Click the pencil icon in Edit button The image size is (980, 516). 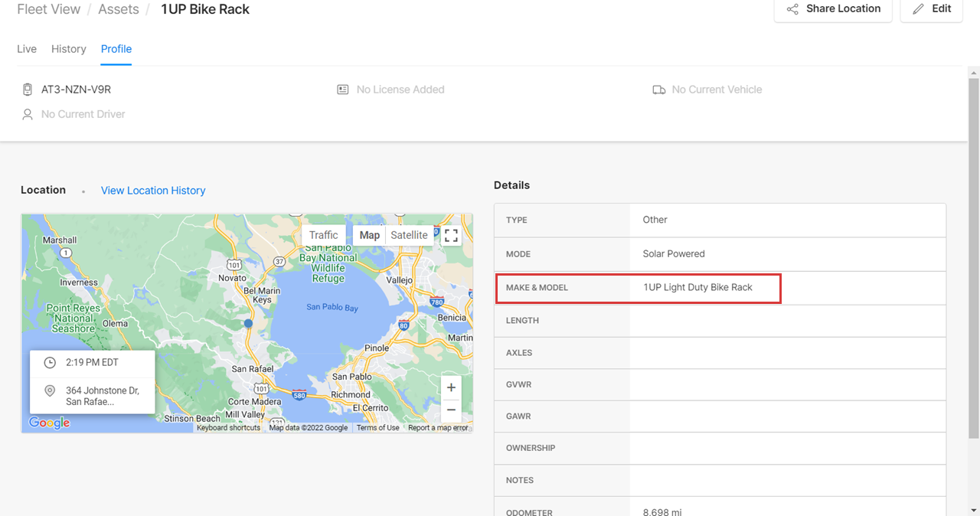click(x=919, y=9)
